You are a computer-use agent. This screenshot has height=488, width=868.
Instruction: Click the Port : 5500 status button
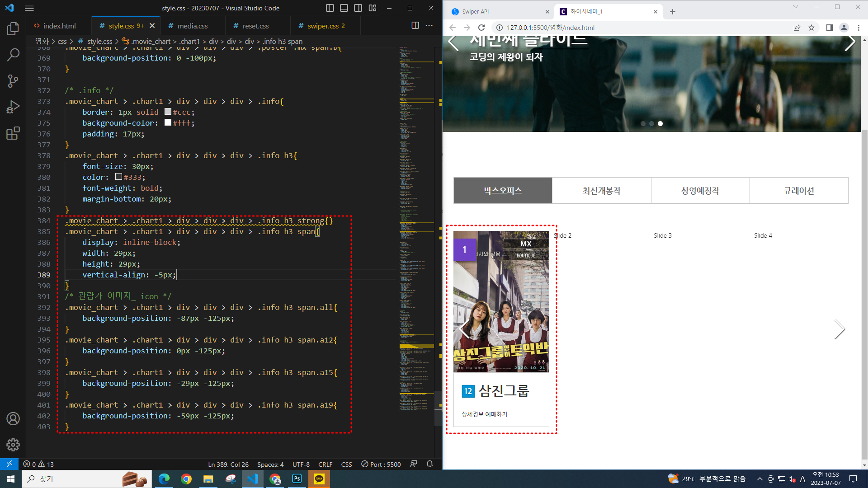(x=381, y=464)
